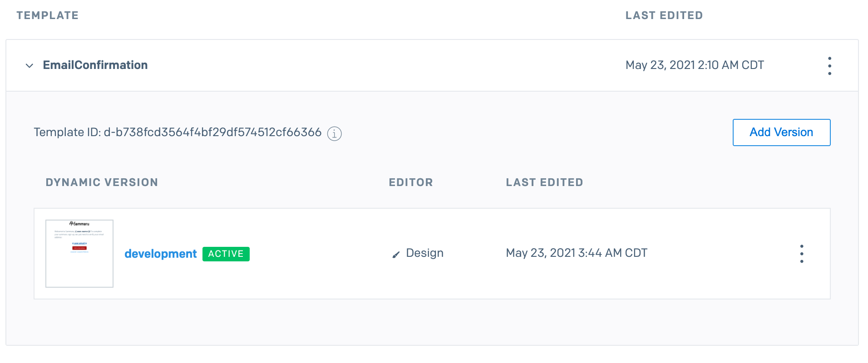Click the EDITOR column header

(x=411, y=182)
